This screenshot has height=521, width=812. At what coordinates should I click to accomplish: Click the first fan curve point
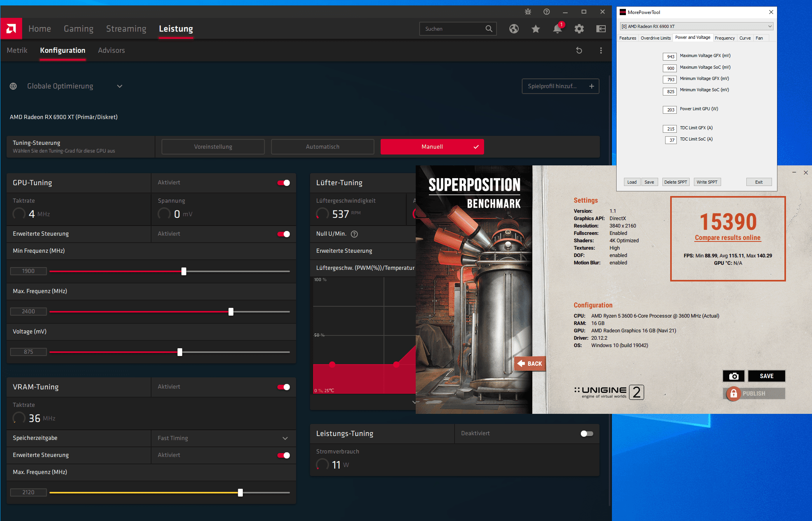332,364
